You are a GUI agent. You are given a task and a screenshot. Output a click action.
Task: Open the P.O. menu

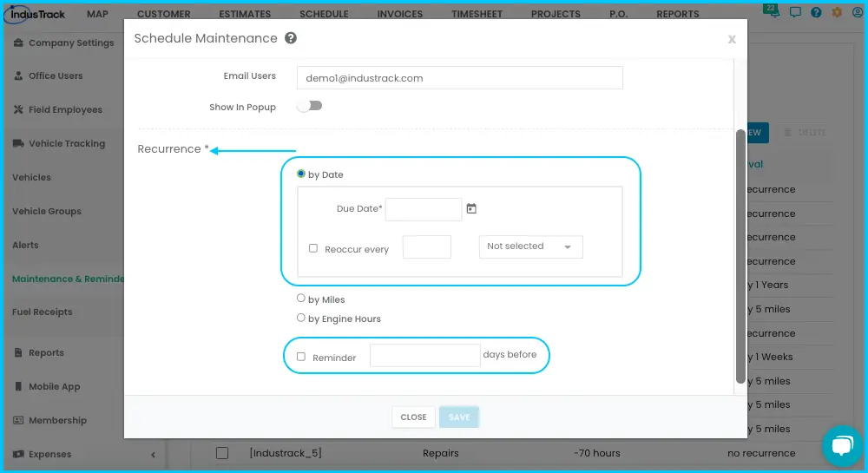pos(619,14)
